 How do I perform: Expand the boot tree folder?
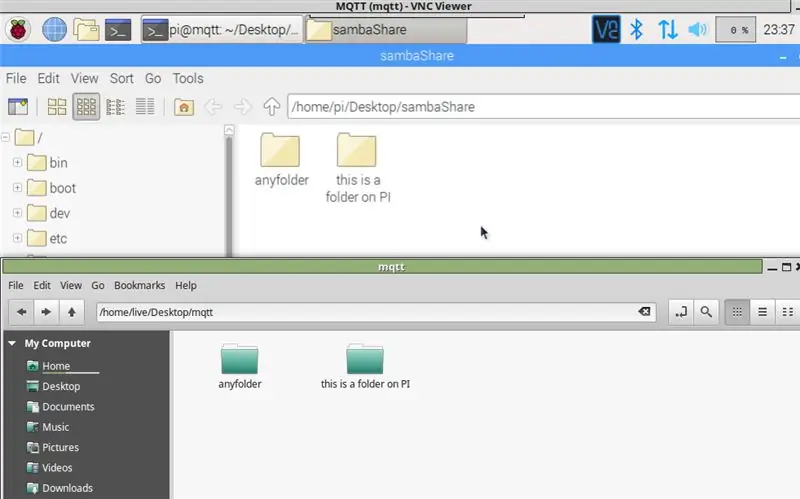click(17, 188)
